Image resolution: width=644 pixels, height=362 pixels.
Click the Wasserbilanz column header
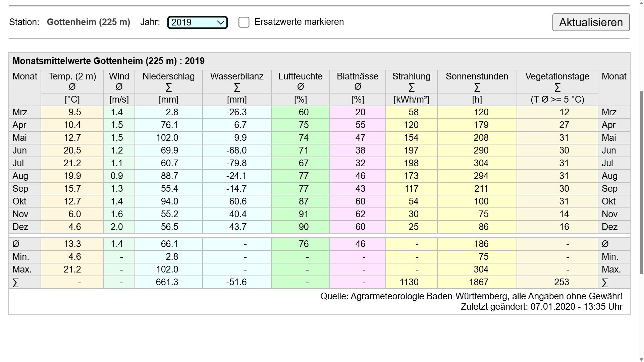coord(237,76)
